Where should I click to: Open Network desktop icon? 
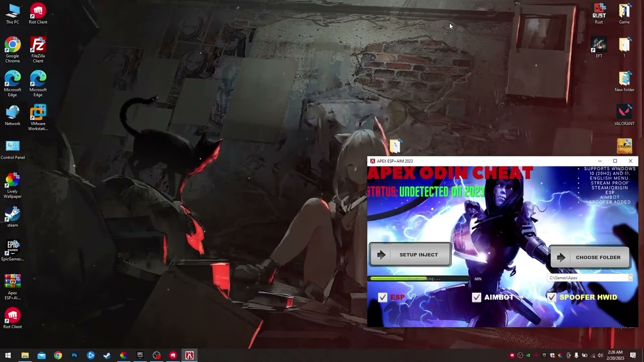pos(13,116)
